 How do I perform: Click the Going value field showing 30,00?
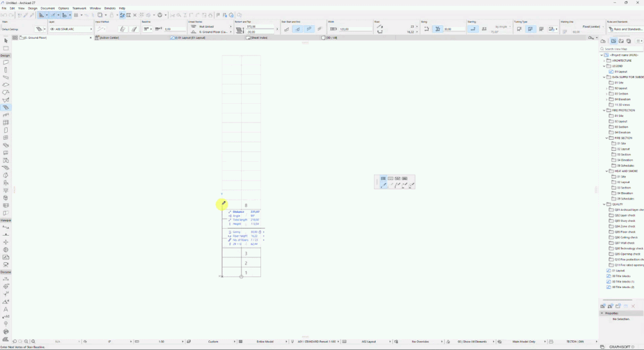click(x=454, y=29)
